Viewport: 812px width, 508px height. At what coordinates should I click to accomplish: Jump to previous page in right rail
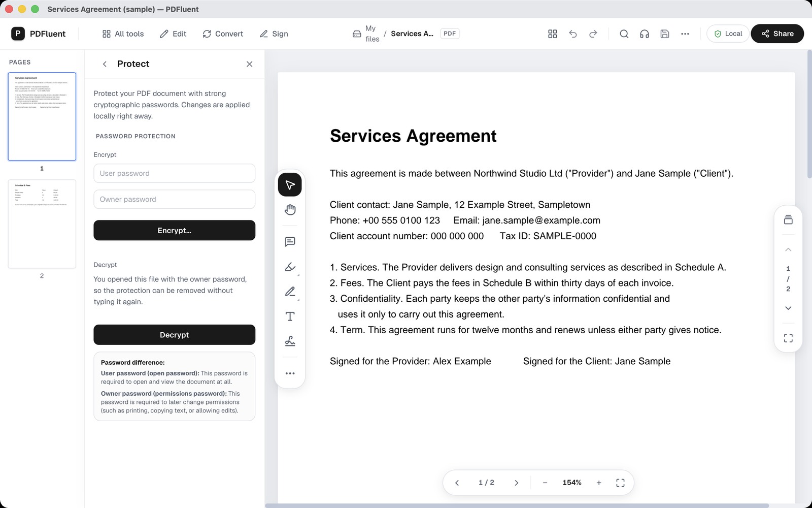[788, 249]
